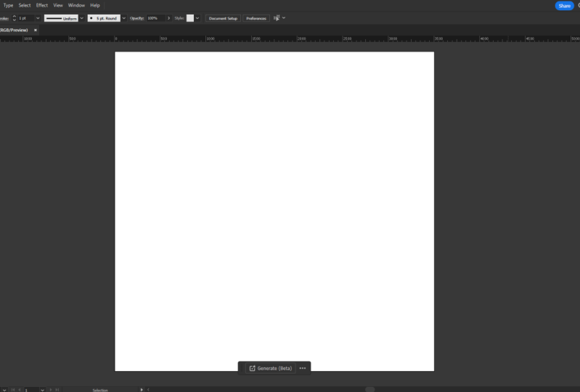Expand variable width profile dropdown arrow
The width and height of the screenshot is (580, 392).
pyautogui.click(x=82, y=18)
